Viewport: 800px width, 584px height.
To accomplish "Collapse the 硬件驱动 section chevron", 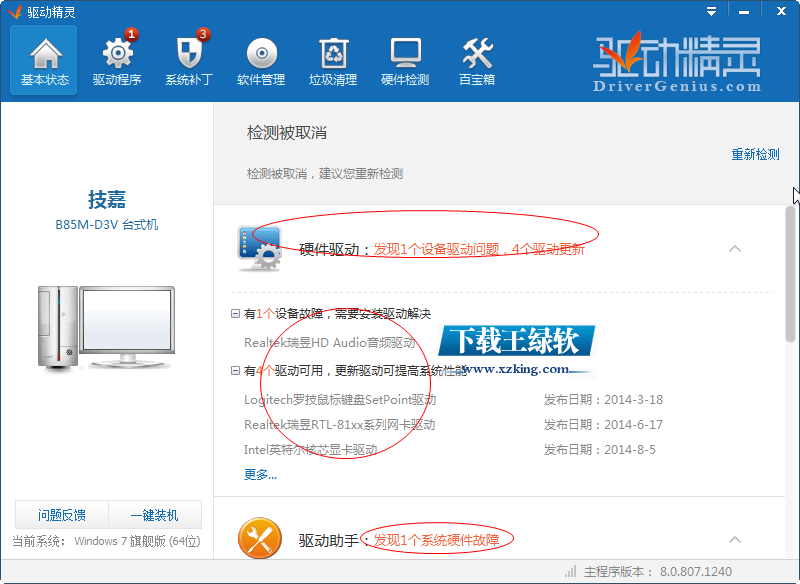I will click(735, 248).
